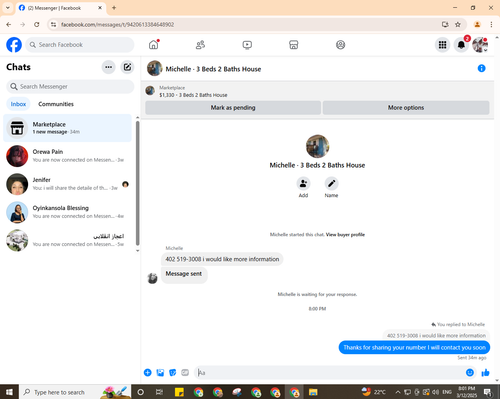
Task: Open Oyinkansola Blessing conversation
Action: 68,212
